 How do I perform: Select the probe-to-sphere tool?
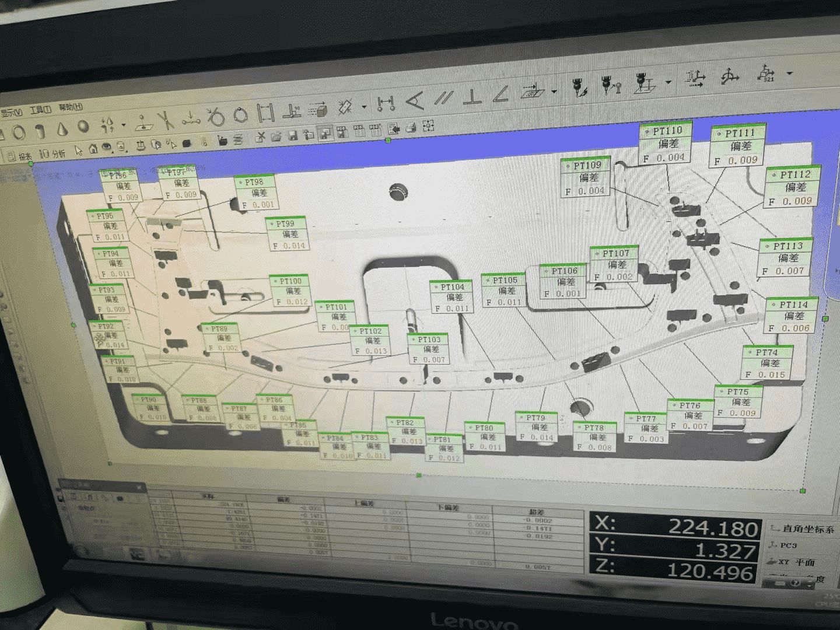tap(611, 85)
